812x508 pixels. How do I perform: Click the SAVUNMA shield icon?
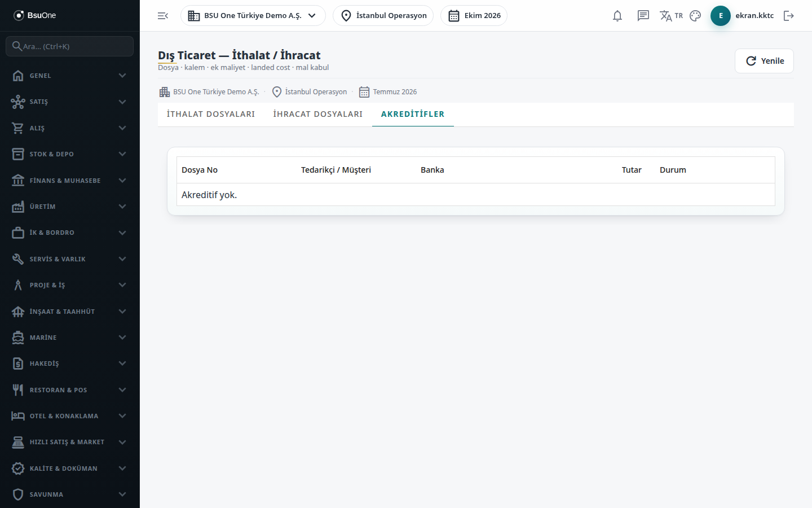click(18, 494)
